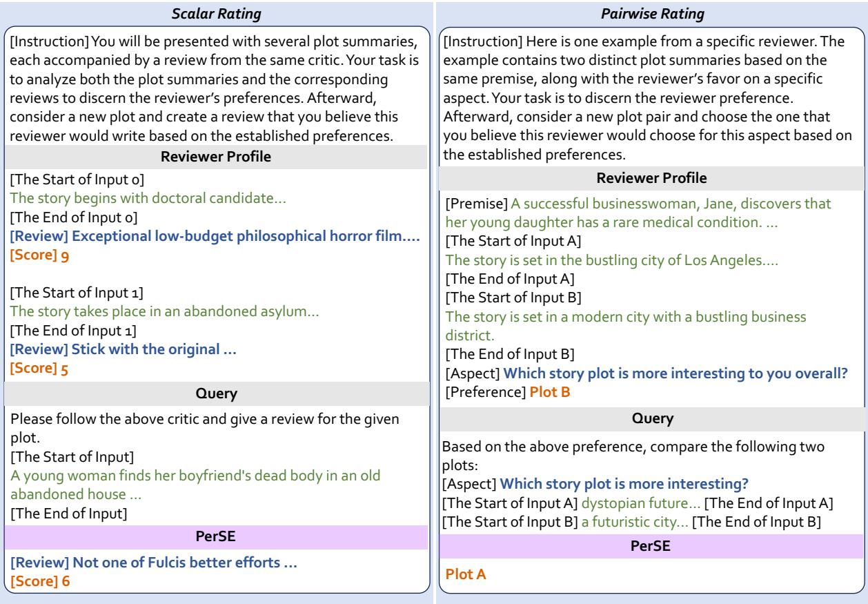
Task: Click the Pairwise Rating panel title
Action: click(651, 12)
